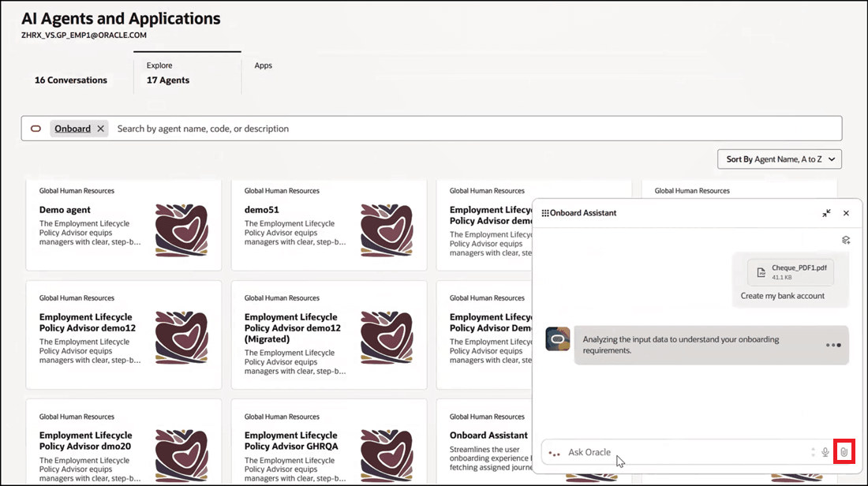Click the Policy Advisor dmo20 card artwork

click(181, 455)
